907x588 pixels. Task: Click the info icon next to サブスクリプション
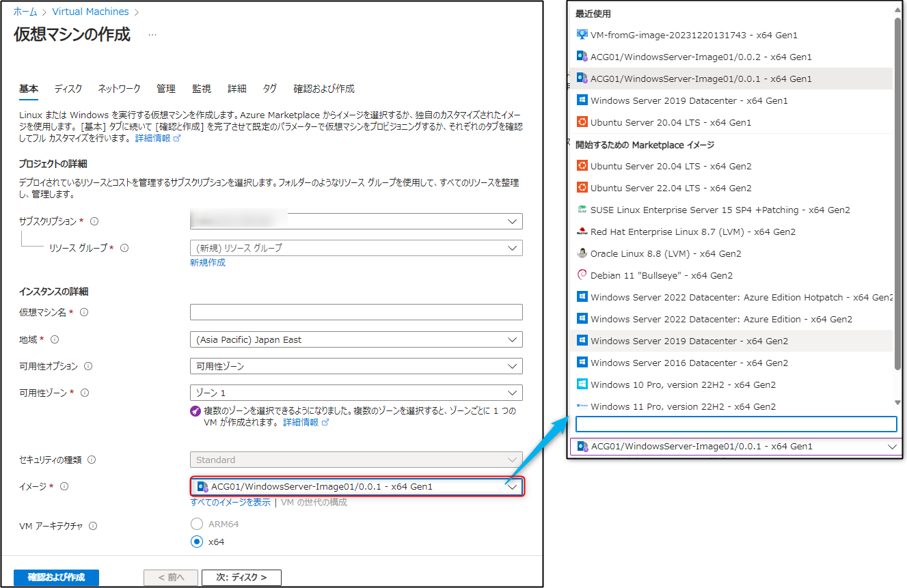pos(94,221)
